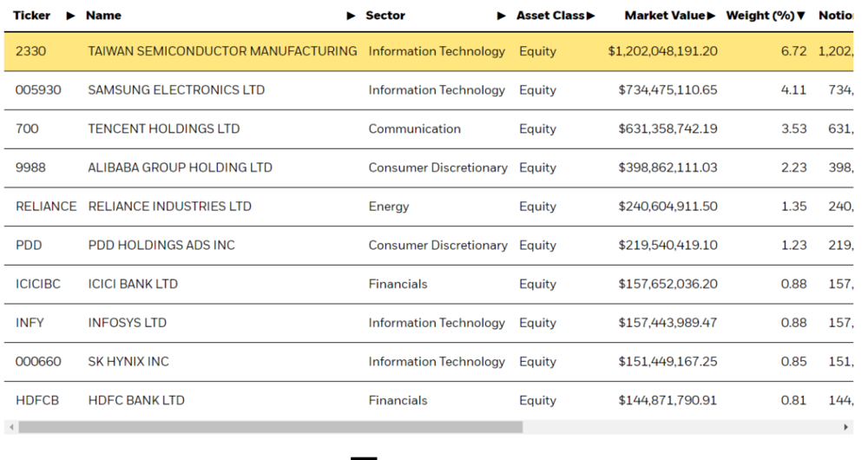This screenshot has height=460, width=868.
Task: Click the Market Value column header
Action: click(665, 16)
